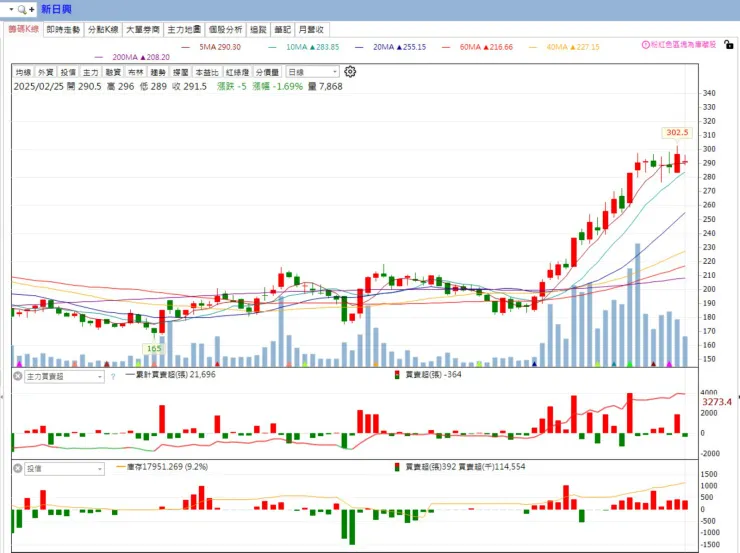Toggle the 外資 overlay button
The width and height of the screenshot is (740, 553).
tap(45, 72)
